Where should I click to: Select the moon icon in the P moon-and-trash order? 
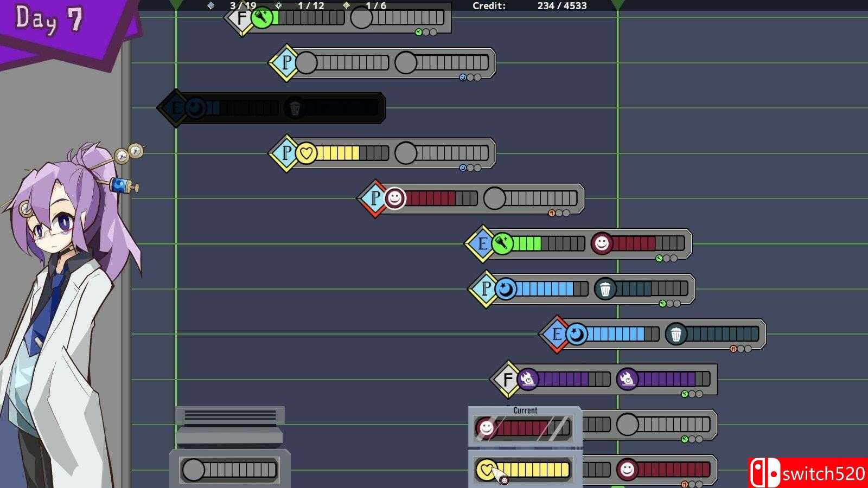click(506, 289)
